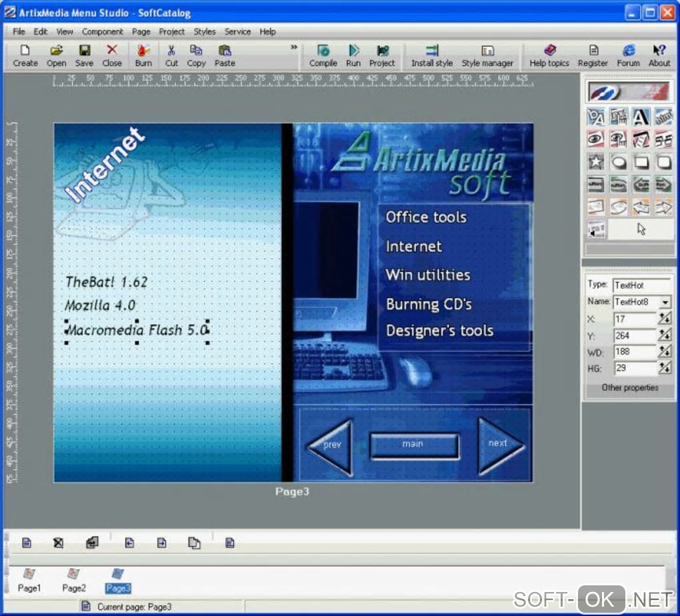Select the ellipse shape component
The width and height of the screenshot is (680, 616).
[x=619, y=162]
